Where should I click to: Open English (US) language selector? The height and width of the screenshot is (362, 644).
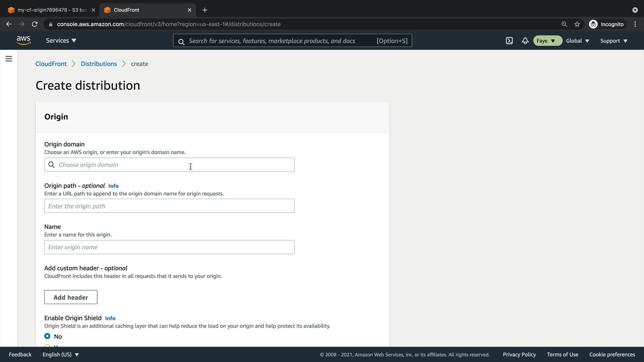tap(60, 355)
